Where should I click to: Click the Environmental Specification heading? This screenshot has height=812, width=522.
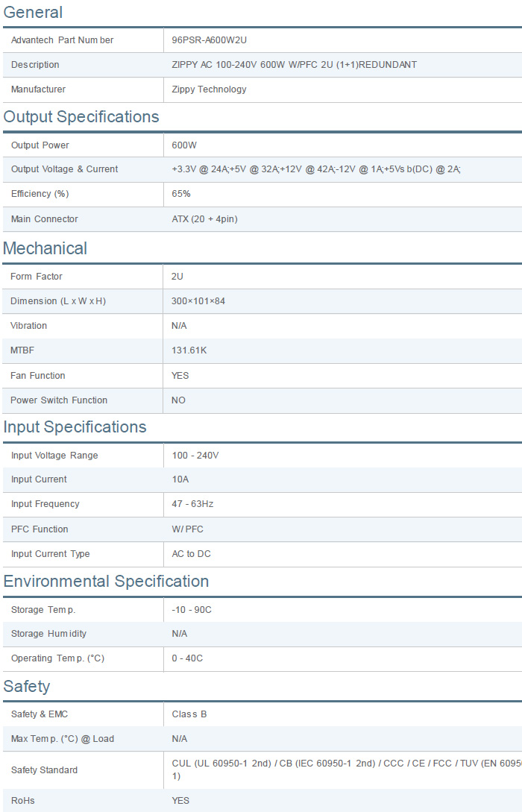pos(106,582)
